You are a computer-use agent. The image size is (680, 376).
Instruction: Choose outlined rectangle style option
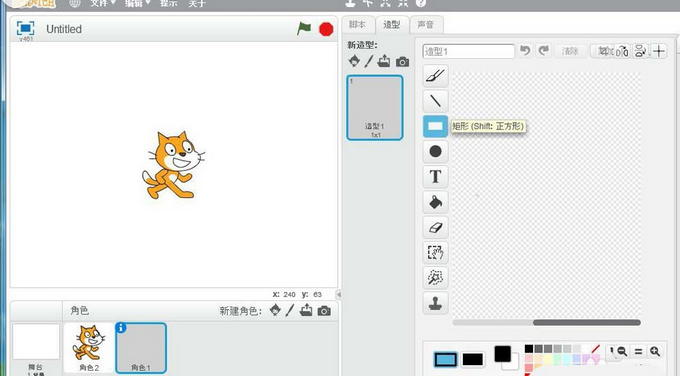point(446,360)
